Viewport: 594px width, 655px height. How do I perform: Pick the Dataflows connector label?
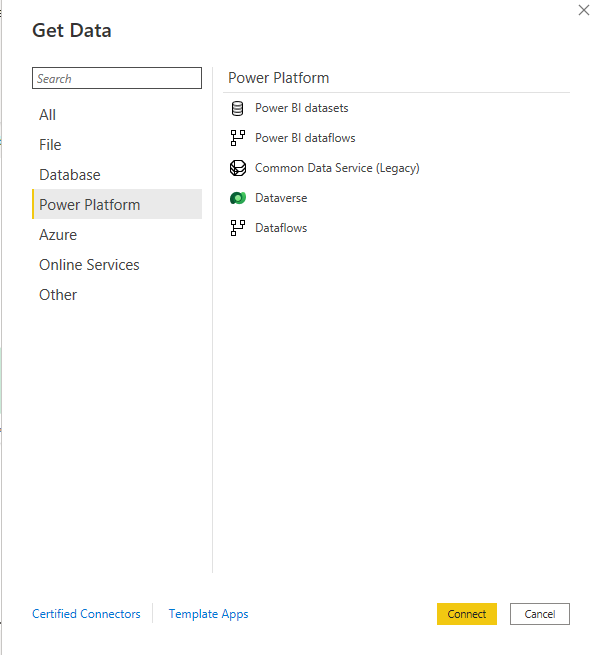click(x=281, y=228)
